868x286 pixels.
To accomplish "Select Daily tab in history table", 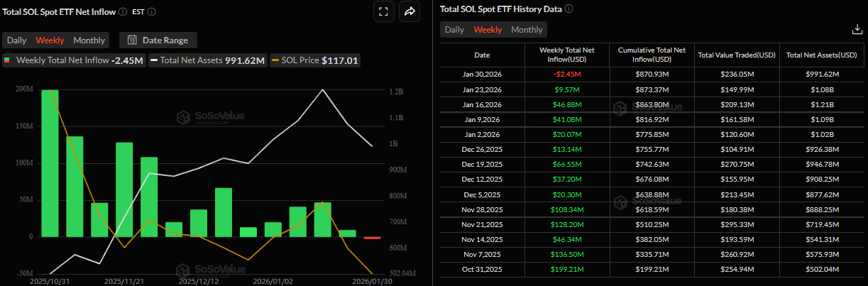I will click(x=454, y=30).
